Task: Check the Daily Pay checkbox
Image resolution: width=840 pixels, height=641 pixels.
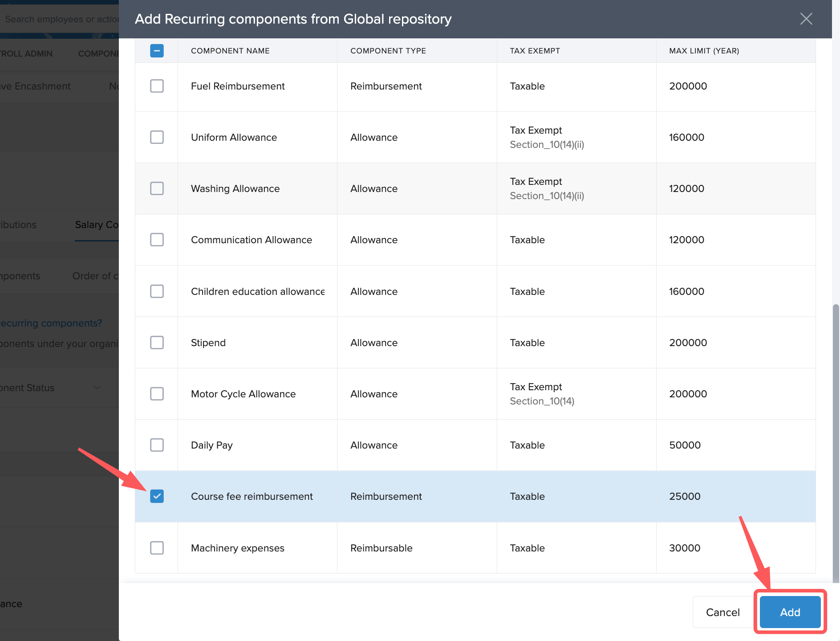Action: [157, 445]
